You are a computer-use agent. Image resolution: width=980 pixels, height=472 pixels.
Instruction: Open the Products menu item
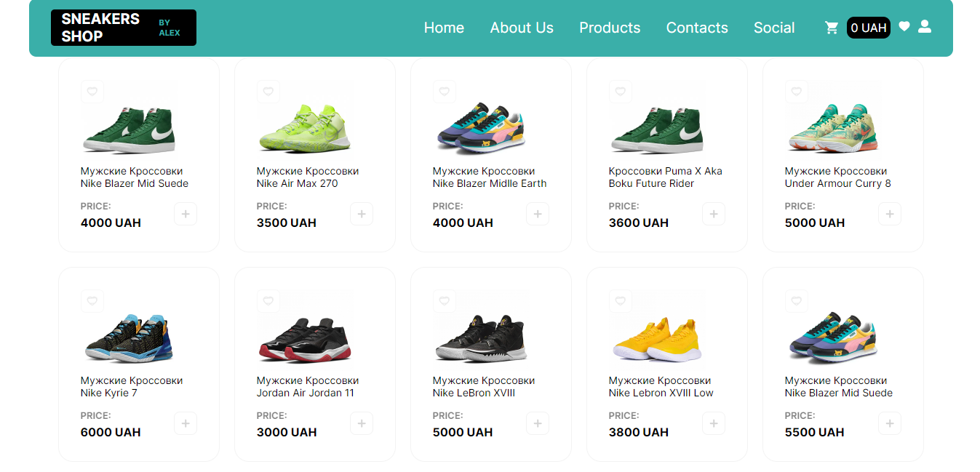click(610, 28)
